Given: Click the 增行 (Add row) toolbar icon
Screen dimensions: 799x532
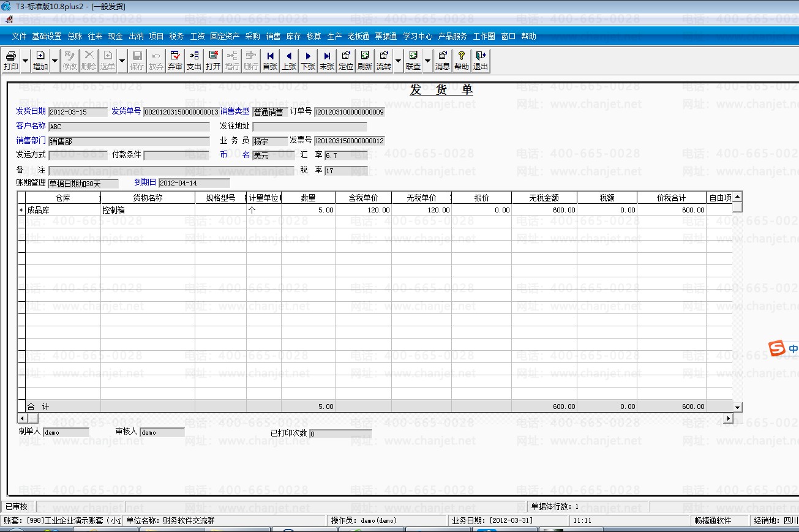Looking at the screenshot, I should (232, 61).
